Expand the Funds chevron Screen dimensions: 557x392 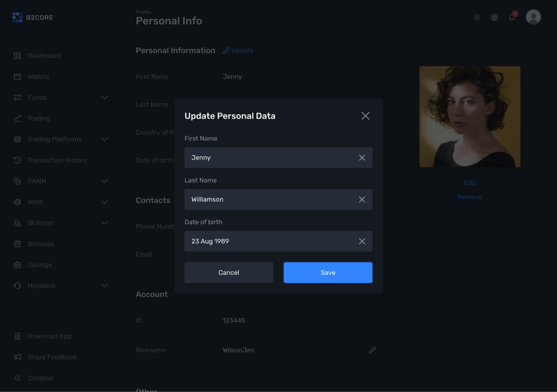tap(104, 97)
